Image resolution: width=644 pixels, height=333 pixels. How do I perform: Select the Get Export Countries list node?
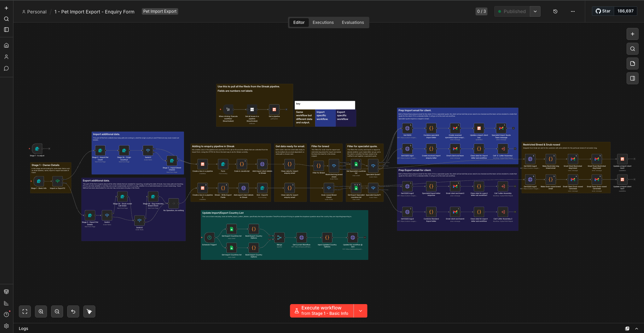[x=231, y=229]
